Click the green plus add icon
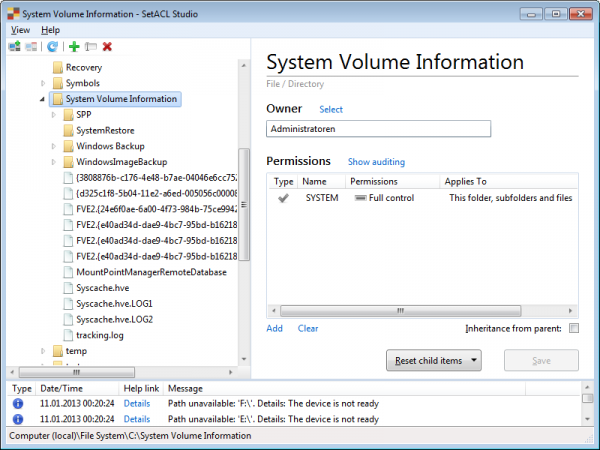 [74, 47]
